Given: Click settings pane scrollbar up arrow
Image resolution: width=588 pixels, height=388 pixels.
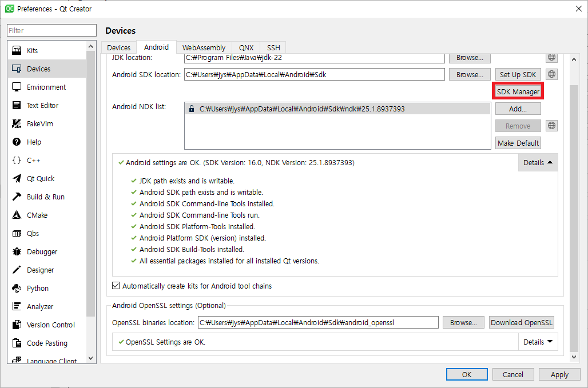Looking at the screenshot, I should coord(574,59).
